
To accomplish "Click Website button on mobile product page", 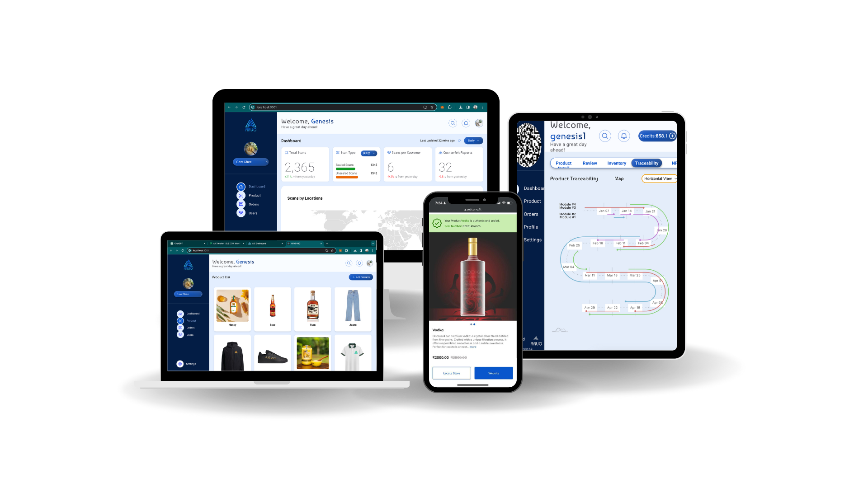I will click(494, 373).
